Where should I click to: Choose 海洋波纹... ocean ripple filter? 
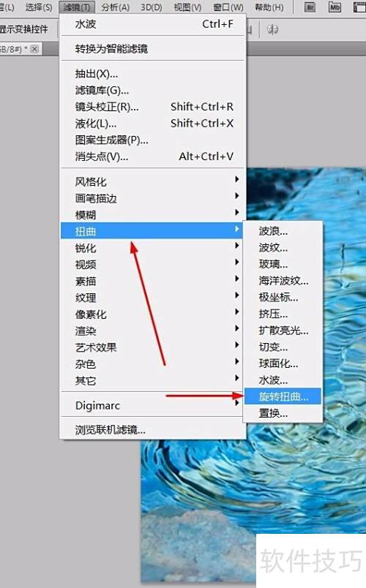(283, 281)
